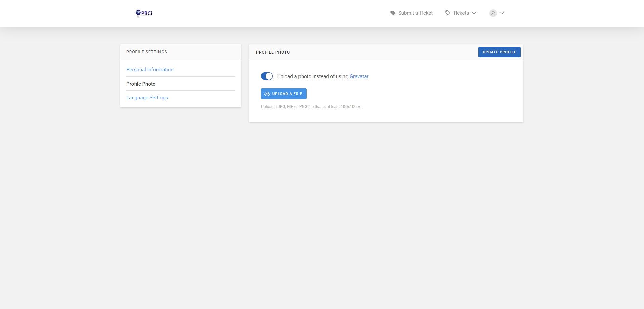Screen dimensions: 644x309
Task: Click the Update Profile button
Action: (x=500, y=52)
